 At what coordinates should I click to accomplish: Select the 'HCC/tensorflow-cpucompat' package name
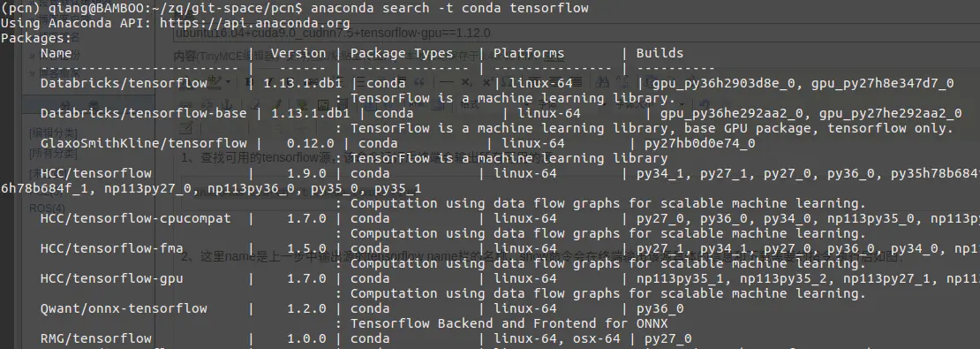[x=136, y=218]
